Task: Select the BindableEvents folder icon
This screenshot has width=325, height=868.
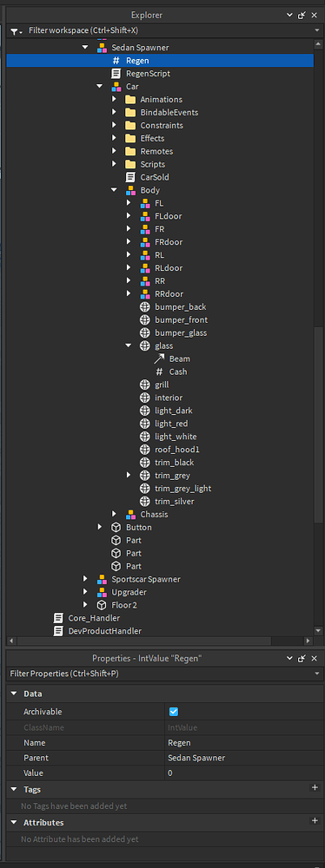Action: [130, 112]
